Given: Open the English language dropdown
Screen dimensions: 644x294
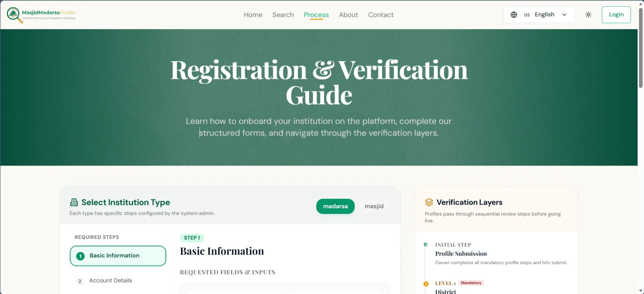Looking at the screenshot, I should 539,14.
